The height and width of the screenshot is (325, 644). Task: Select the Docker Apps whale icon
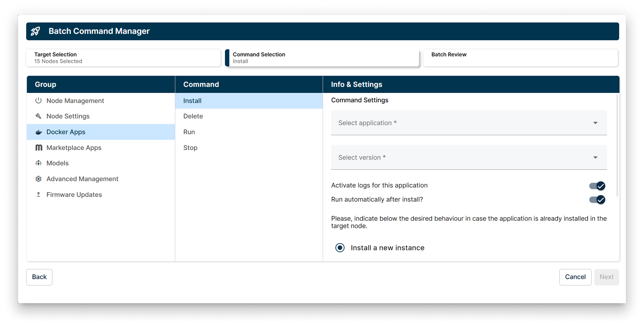point(39,132)
